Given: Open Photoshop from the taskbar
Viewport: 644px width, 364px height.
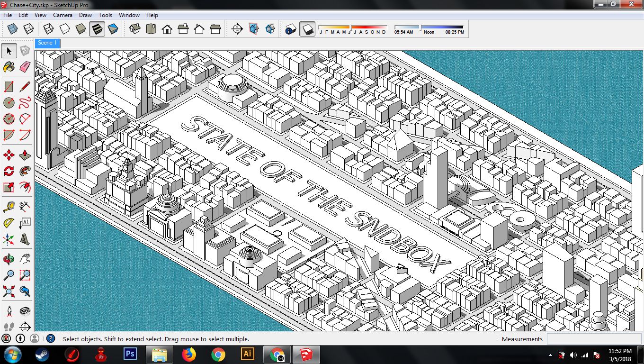Looking at the screenshot, I should click(x=129, y=354).
